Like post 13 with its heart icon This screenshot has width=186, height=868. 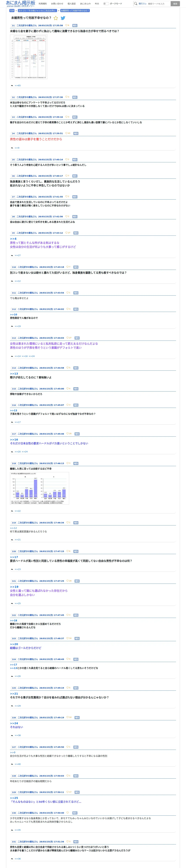(67, 338)
